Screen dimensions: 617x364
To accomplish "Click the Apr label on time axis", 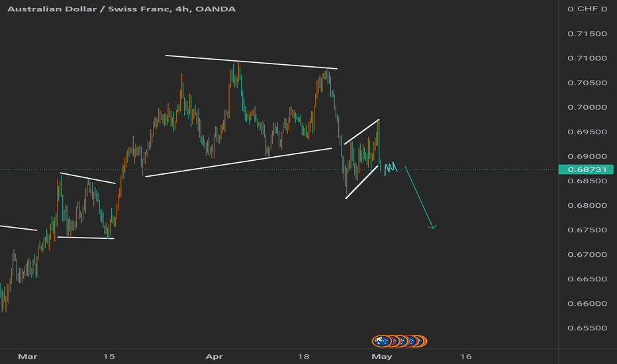I will tap(214, 357).
